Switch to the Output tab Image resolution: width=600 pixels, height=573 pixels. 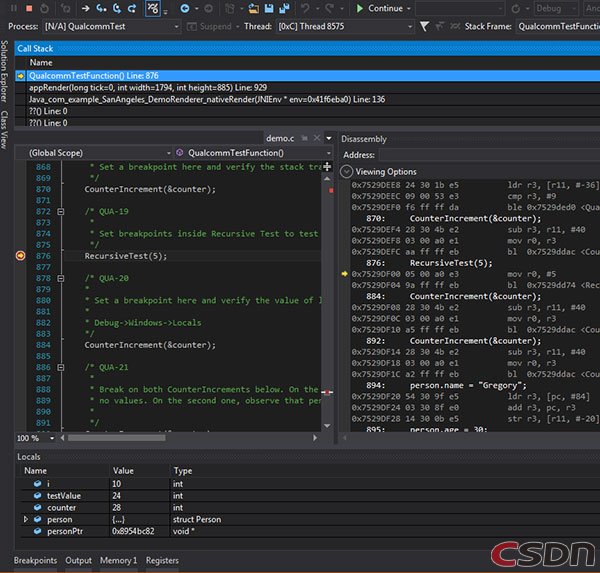click(x=78, y=560)
